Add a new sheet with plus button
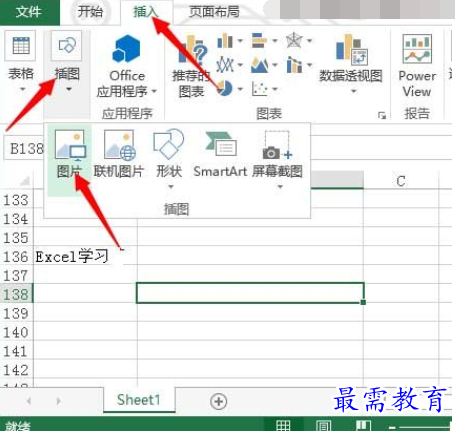 (x=219, y=401)
